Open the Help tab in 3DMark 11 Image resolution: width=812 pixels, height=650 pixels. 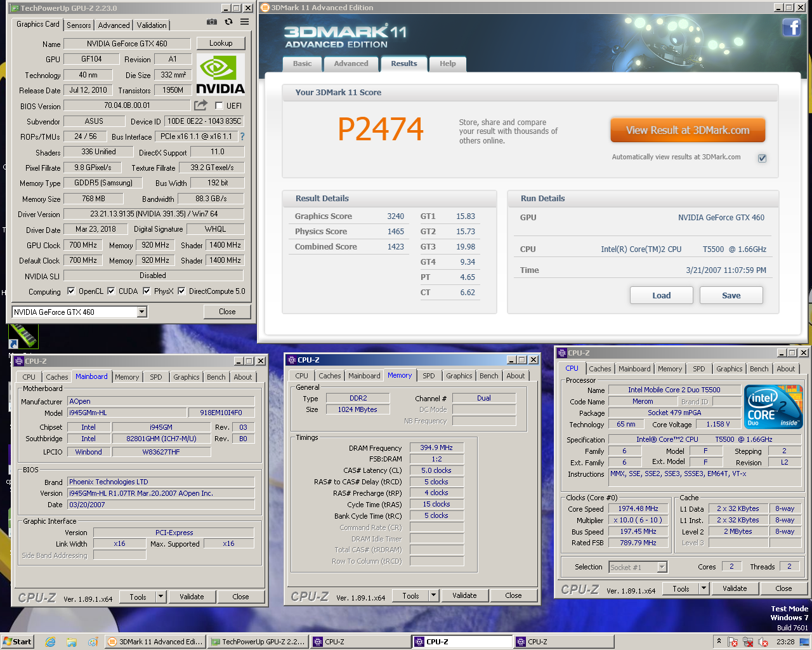(448, 63)
